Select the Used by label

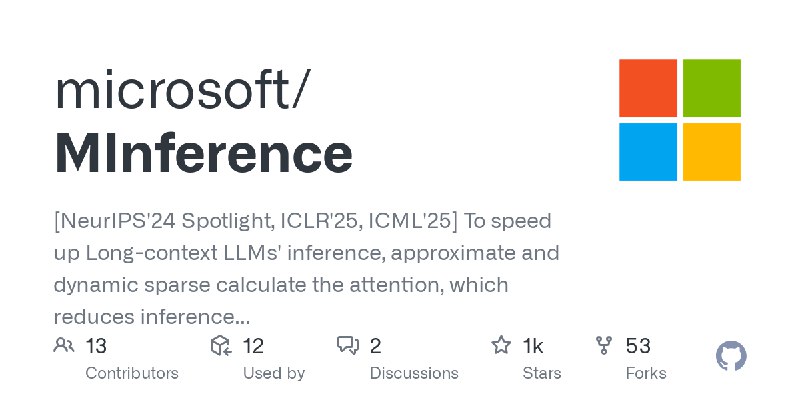(x=274, y=373)
